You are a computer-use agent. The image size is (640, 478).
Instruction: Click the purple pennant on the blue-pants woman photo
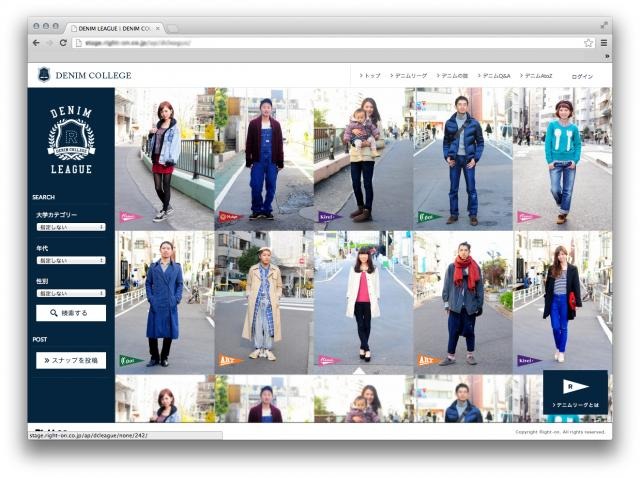click(529, 360)
